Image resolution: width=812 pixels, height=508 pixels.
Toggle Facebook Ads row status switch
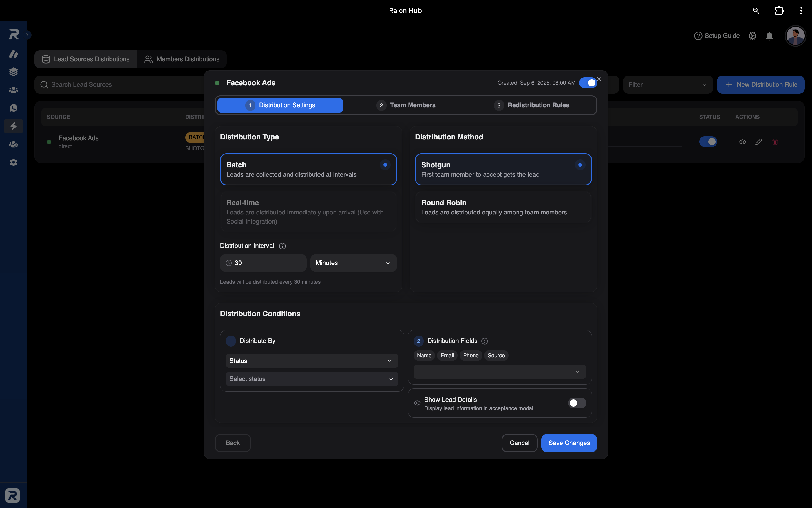coord(708,142)
